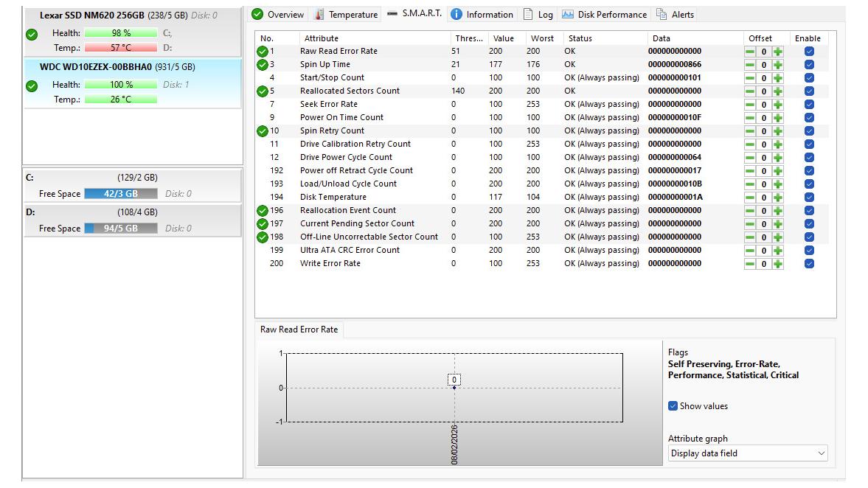868x488 pixels.
Task: Sort by the Status column header
Action: pos(580,38)
